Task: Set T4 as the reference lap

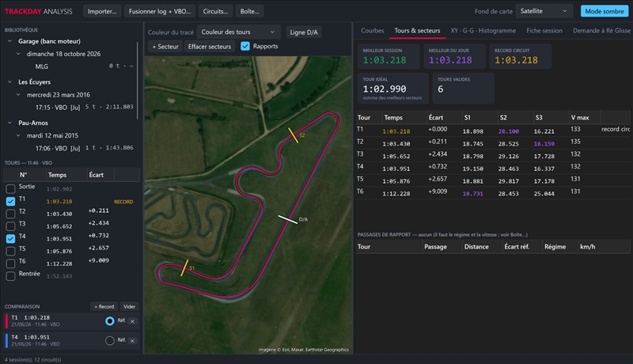Action: 109,340
